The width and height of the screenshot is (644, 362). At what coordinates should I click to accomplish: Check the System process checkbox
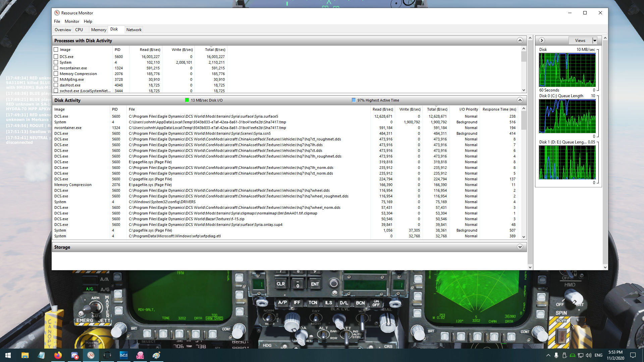tap(56, 62)
